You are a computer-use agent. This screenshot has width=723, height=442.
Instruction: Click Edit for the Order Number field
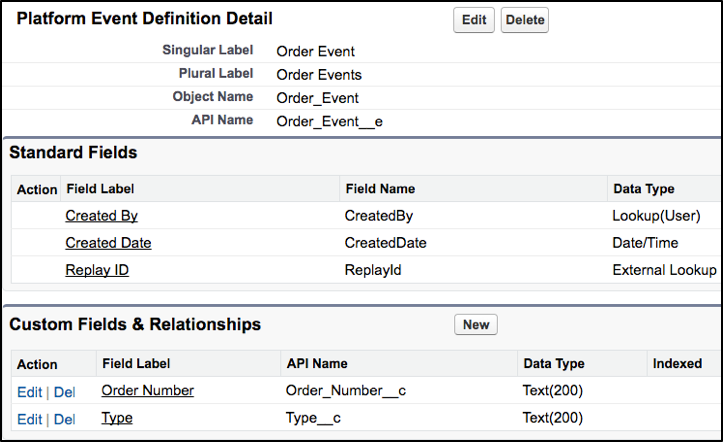coord(30,392)
